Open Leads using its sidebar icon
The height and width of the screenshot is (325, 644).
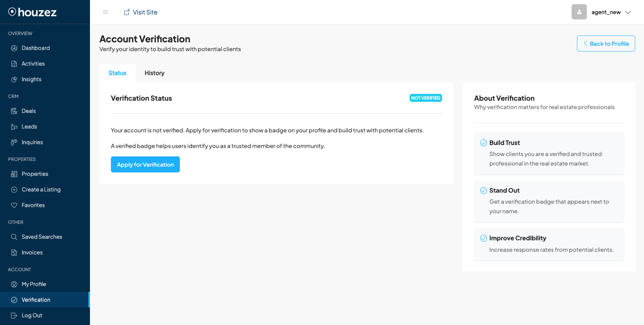[x=14, y=127]
